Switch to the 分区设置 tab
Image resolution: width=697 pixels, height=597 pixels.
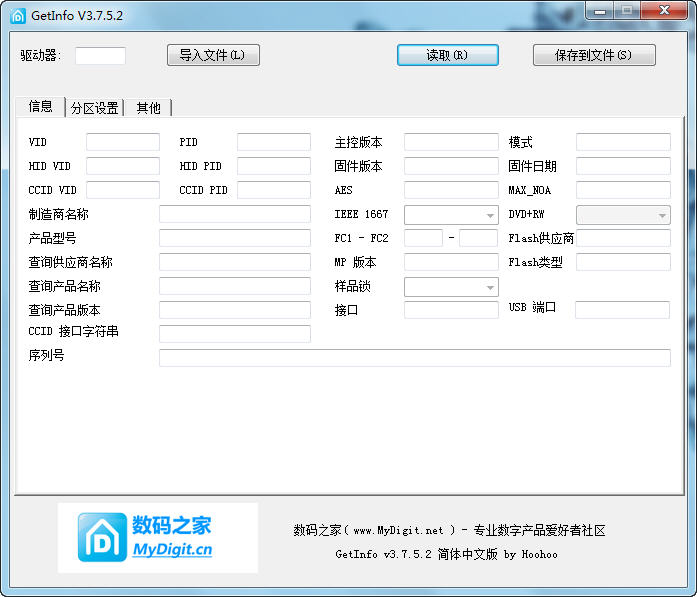95,108
